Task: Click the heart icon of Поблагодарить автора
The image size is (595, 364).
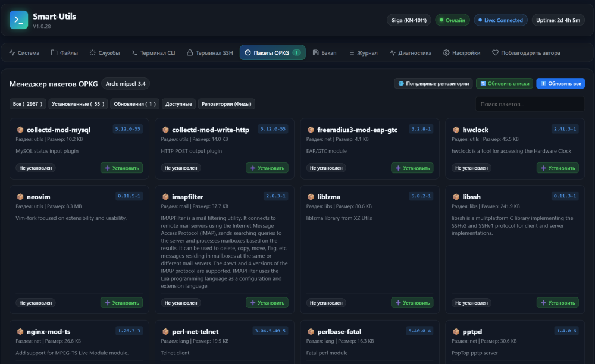Action: click(495, 53)
